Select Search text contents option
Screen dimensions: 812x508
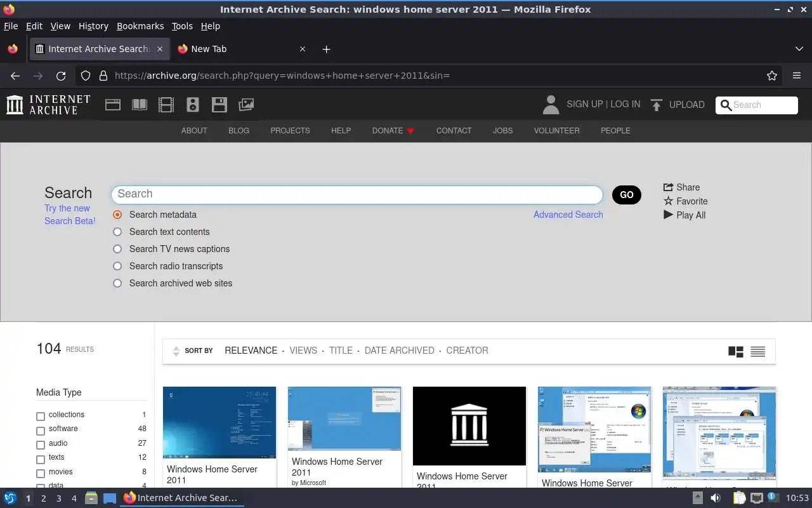117,232
